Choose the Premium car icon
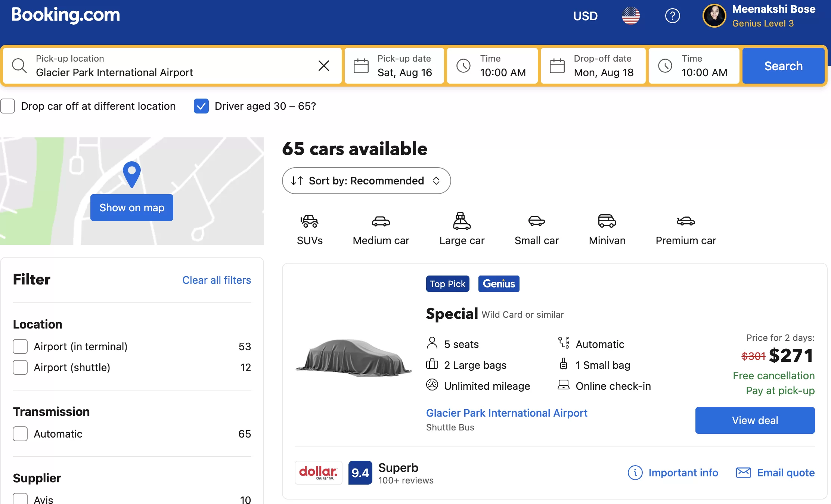Viewport: 831px width, 504px height. click(x=686, y=221)
